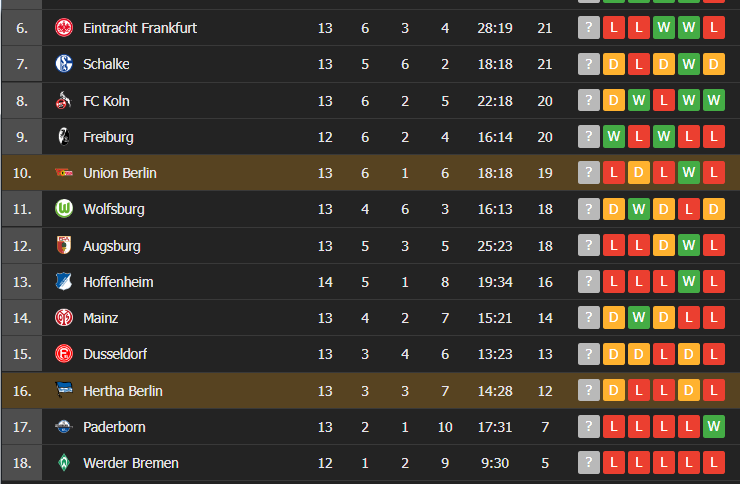Click the Mainz club logo
The image size is (740, 484).
click(x=64, y=317)
